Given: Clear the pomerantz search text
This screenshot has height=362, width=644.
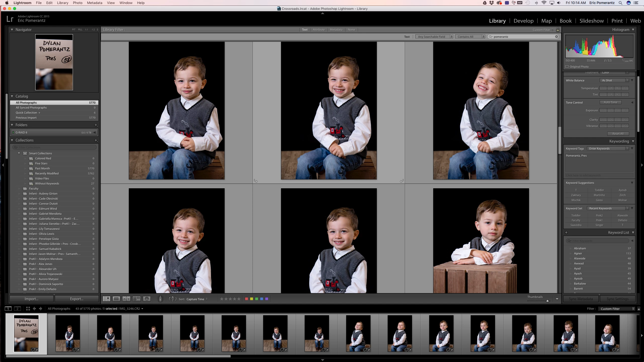Looking at the screenshot, I should point(557,37).
